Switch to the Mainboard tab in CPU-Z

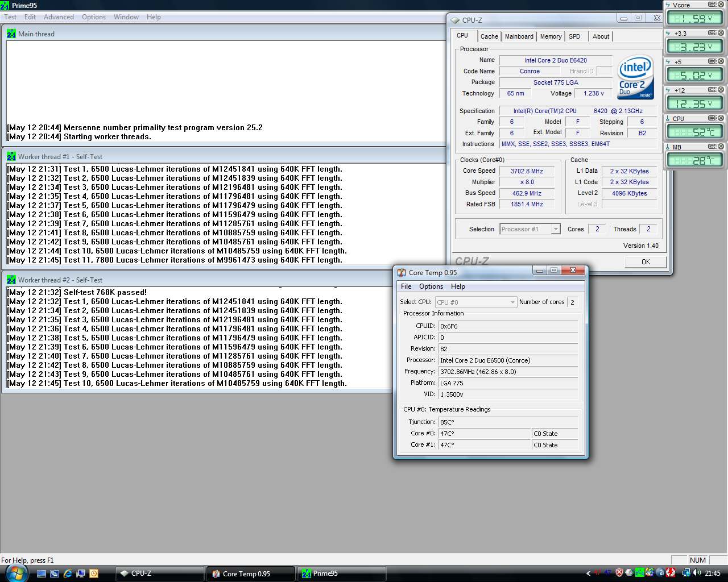pos(519,36)
